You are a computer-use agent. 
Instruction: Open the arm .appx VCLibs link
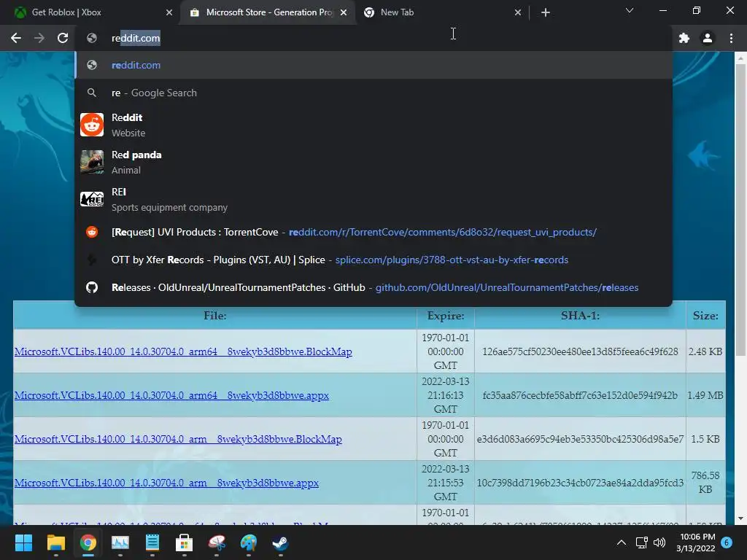167,483
